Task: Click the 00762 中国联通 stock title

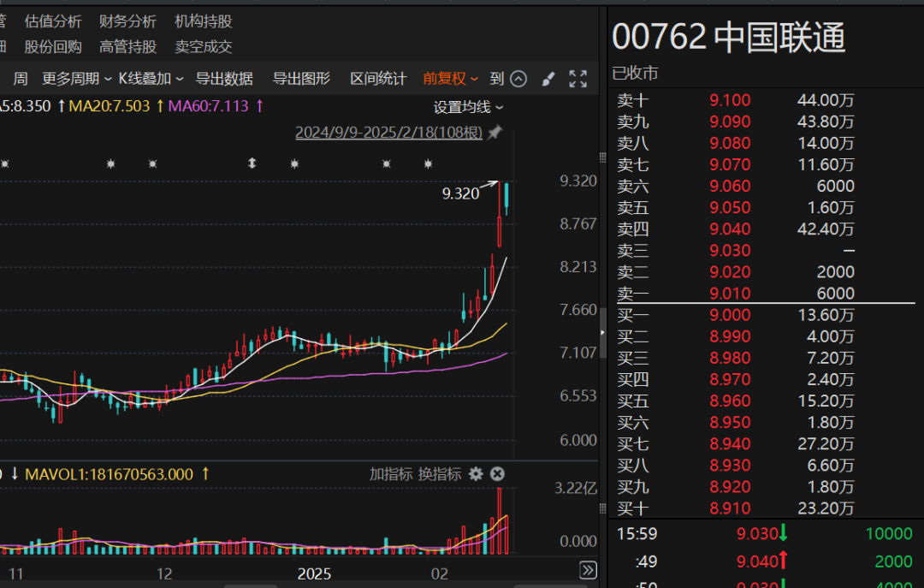Action: tap(729, 37)
